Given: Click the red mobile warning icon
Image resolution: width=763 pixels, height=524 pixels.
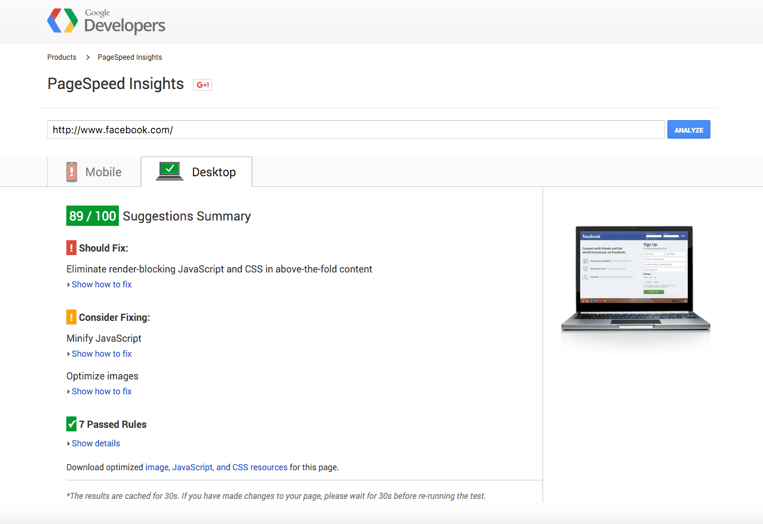Looking at the screenshot, I should 72,172.
